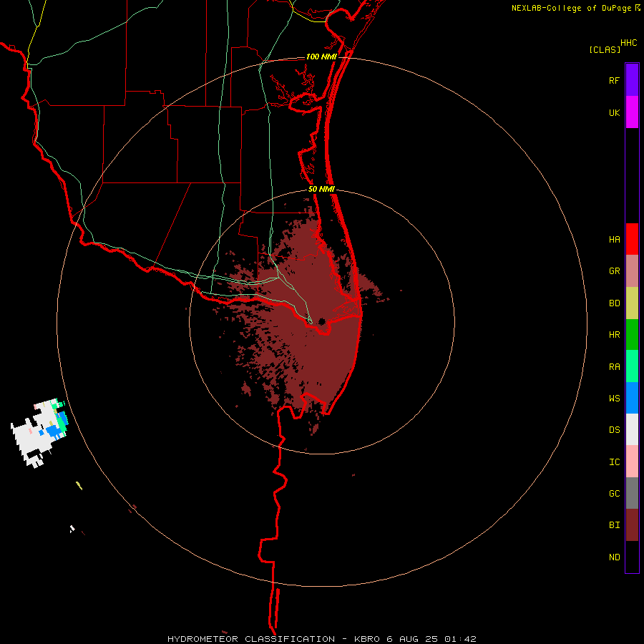Click the 'HHC' product code text

[628, 43]
